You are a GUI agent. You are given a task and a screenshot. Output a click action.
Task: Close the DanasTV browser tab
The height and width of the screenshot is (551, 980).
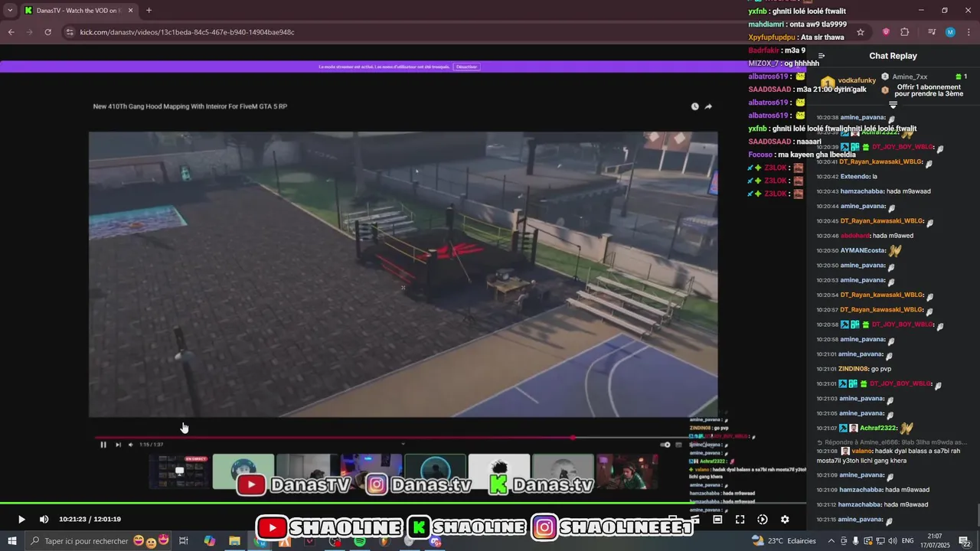[x=130, y=11]
